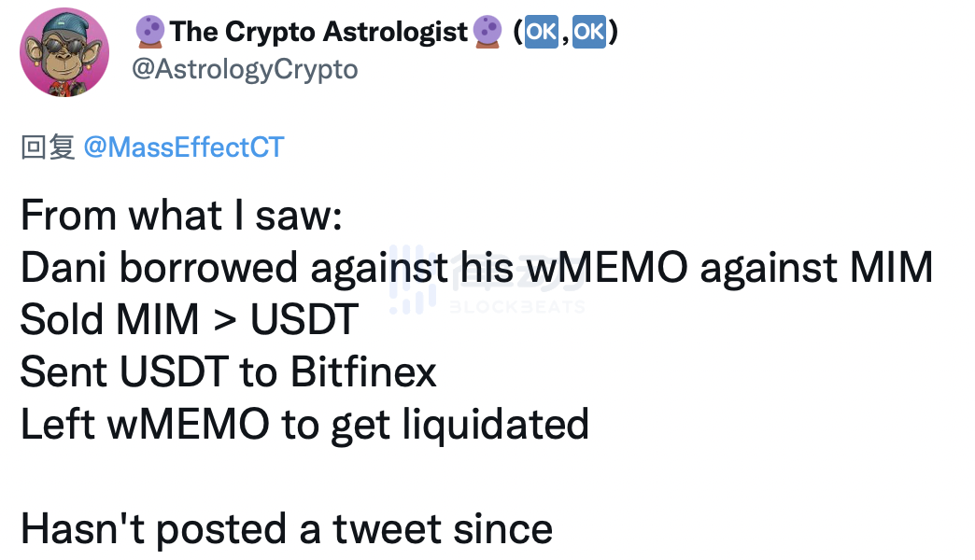Click the crystal ball emoji before the display name

point(150,32)
